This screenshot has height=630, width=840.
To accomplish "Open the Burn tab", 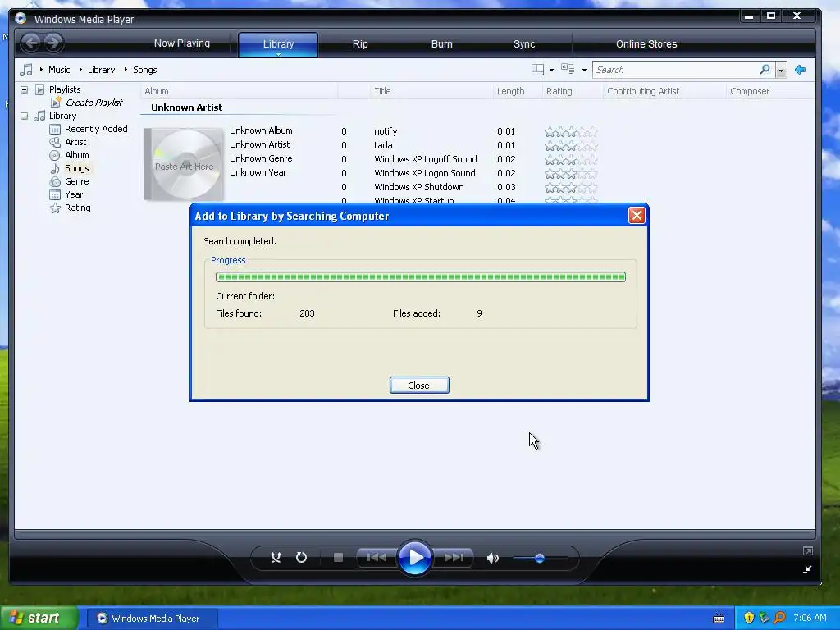I will [x=442, y=44].
